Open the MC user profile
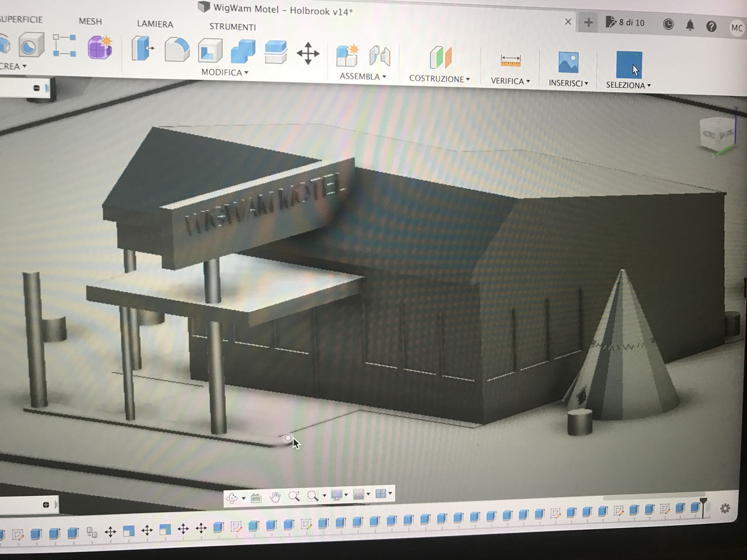The width and height of the screenshot is (747, 560). [737, 27]
